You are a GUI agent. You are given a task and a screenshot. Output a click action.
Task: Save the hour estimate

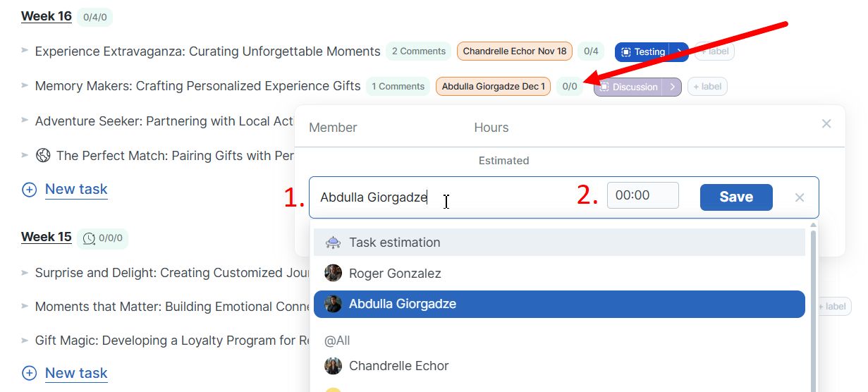point(735,197)
